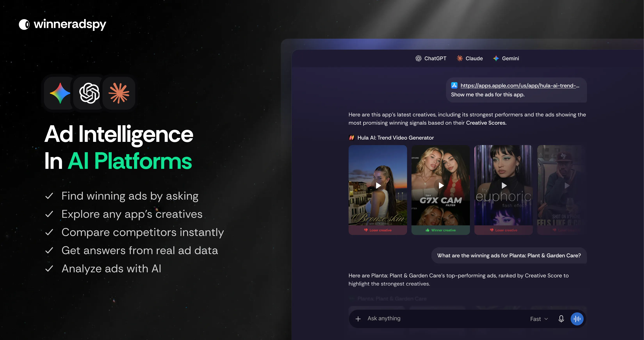Screen dimensions: 644x340
Task: Click the large Claude starburst icon tile
Action: click(119, 93)
